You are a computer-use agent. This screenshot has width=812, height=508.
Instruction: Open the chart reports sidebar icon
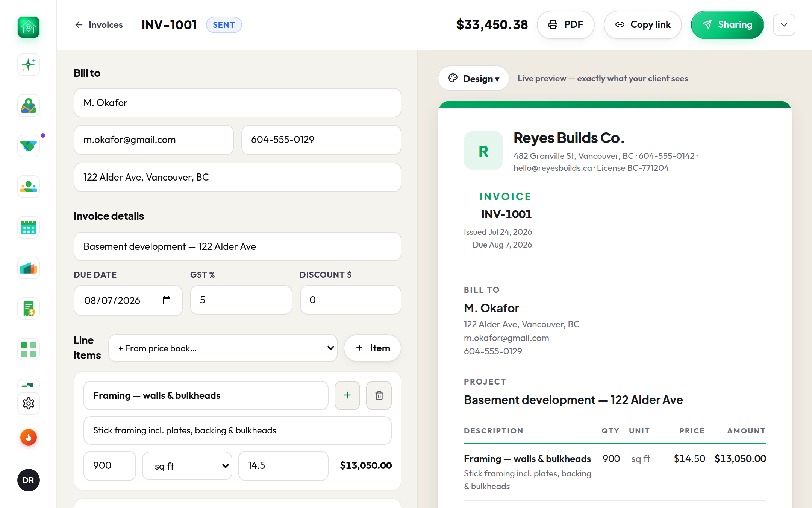(x=29, y=268)
